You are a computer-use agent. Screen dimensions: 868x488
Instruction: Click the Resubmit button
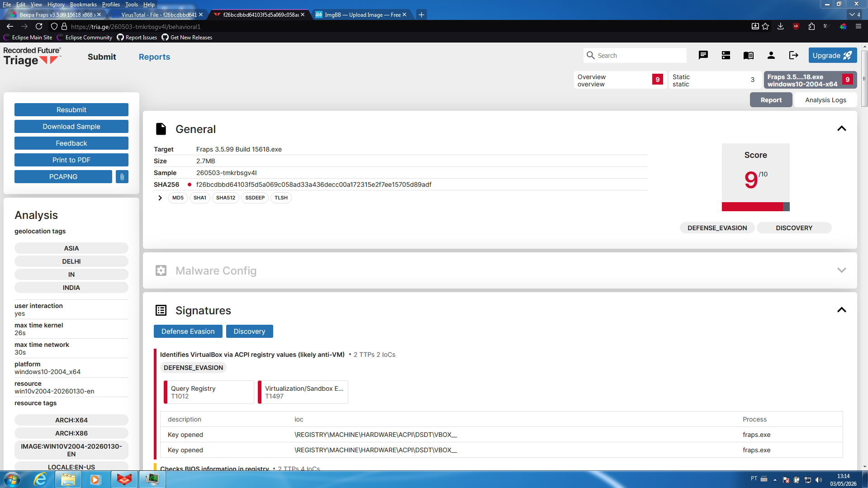71,110
